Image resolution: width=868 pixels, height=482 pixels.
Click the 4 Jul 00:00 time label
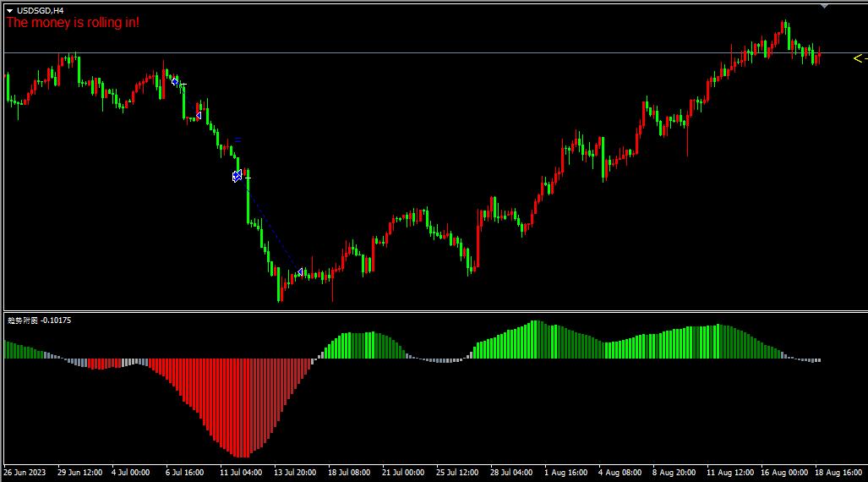click(x=131, y=473)
